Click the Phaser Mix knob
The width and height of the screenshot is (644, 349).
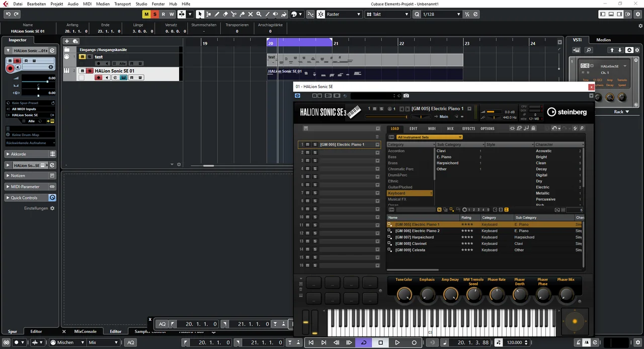click(566, 294)
